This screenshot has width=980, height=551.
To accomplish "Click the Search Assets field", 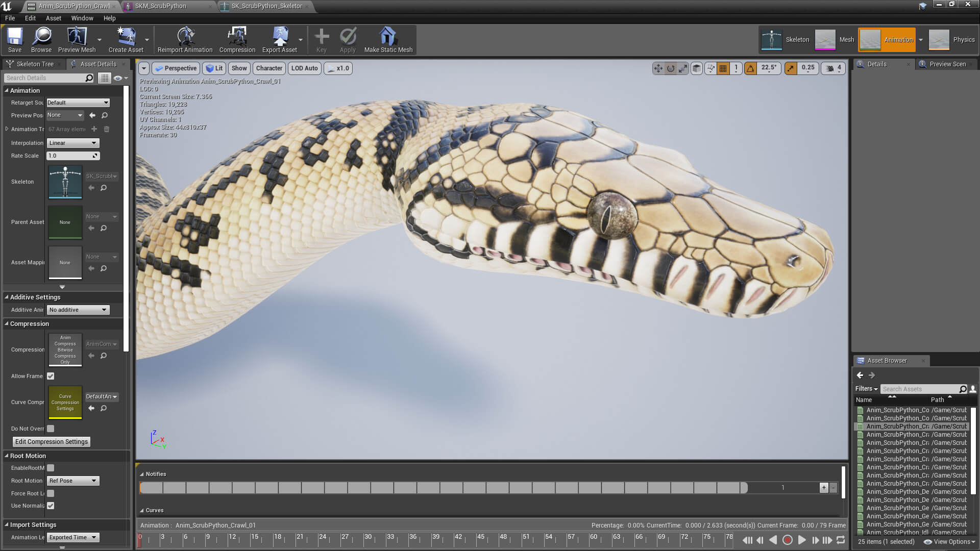I will click(x=923, y=389).
